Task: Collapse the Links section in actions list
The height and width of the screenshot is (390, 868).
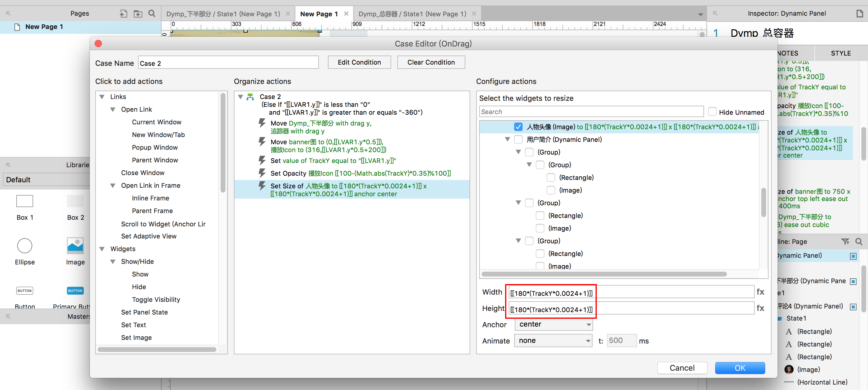Action: point(102,97)
